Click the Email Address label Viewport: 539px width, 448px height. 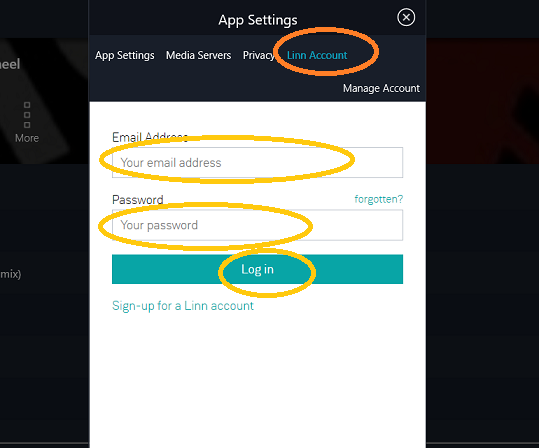150,137
